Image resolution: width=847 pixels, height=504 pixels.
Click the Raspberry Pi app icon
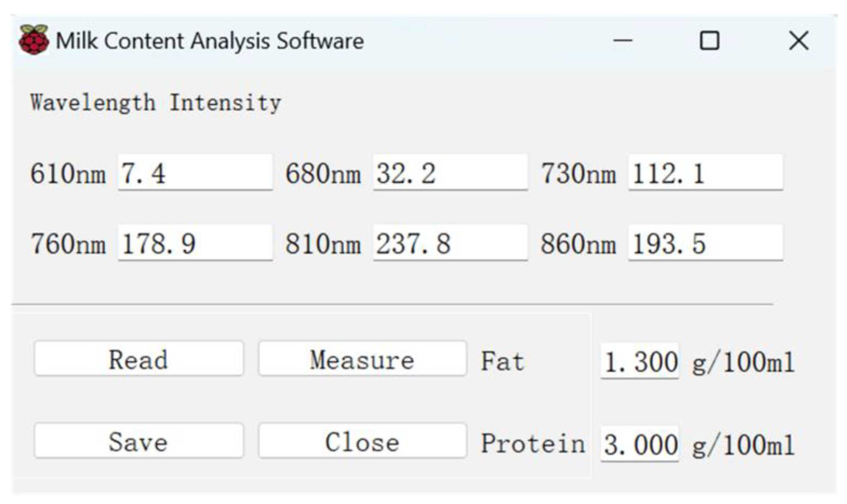point(34,40)
